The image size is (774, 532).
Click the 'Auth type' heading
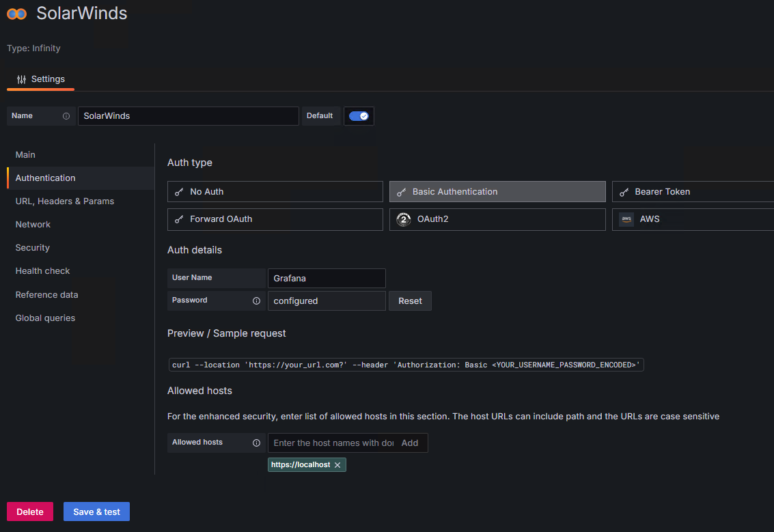coord(189,163)
